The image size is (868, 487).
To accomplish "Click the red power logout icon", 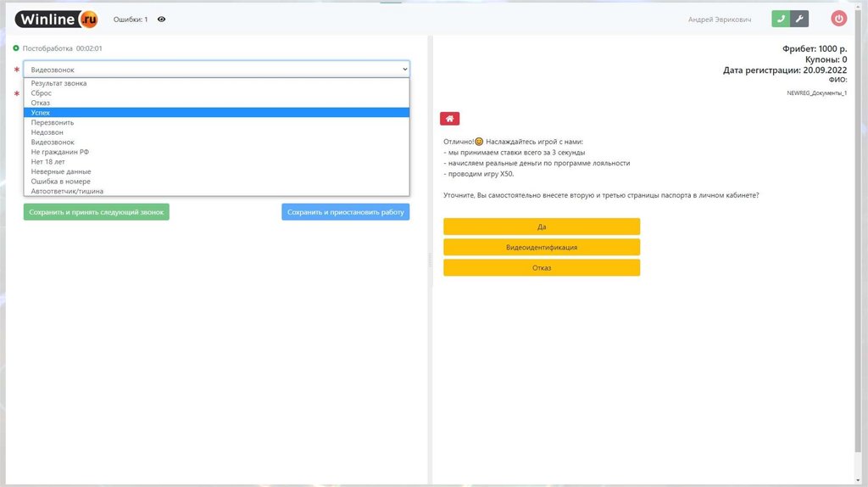I will 838,19.
